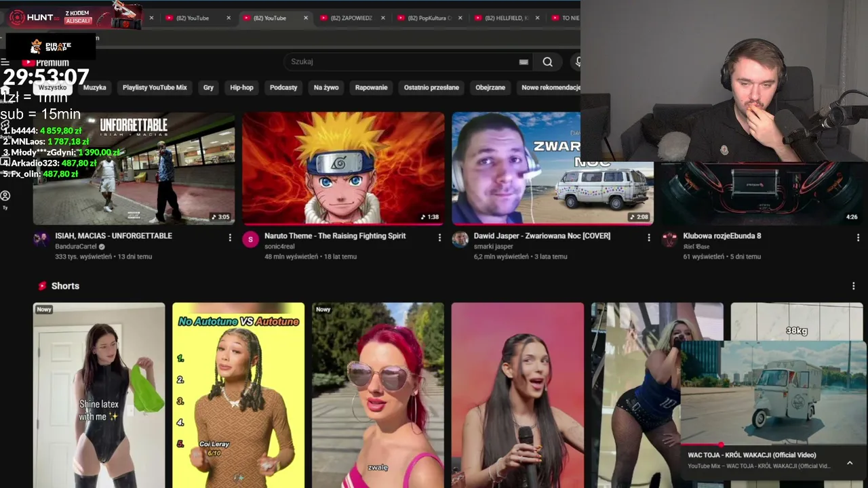Open 'Dawid Jasper - Zwariowana Noc [COVER]' title

pos(542,236)
